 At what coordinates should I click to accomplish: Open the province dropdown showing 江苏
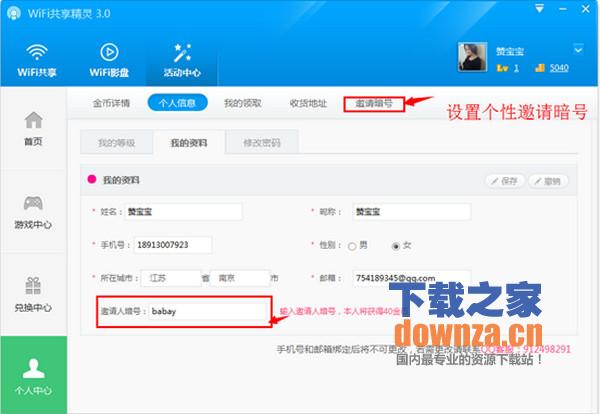tap(171, 278)
